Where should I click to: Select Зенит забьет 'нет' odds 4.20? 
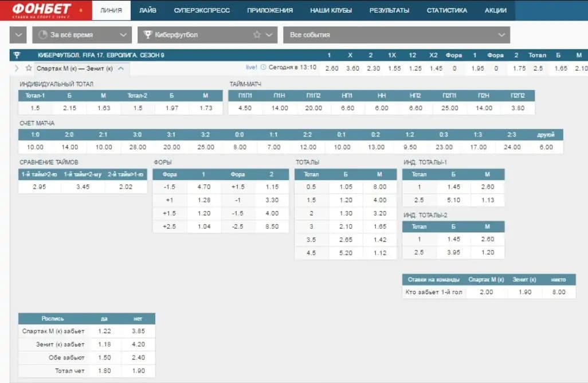pos(138,345)
